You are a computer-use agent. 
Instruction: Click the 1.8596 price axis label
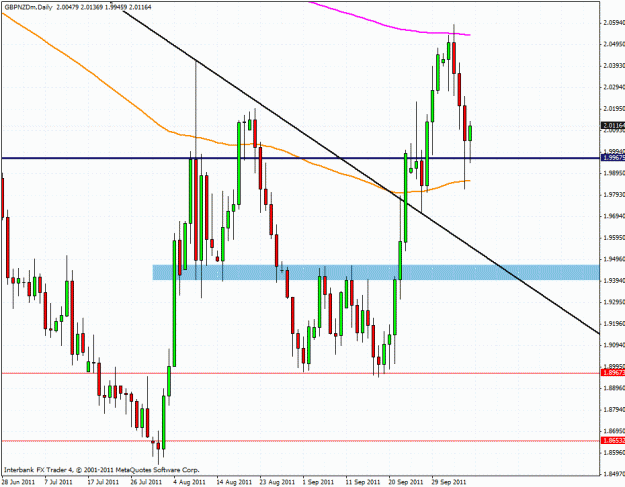613,453
